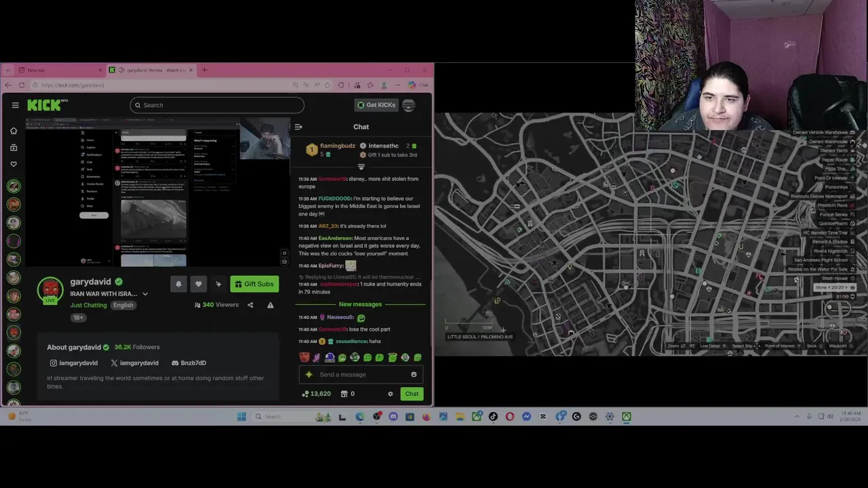Viewport: 868px width, 488px height.
Task: Open Following heart icon in sidebar
Action: point(14,164)
